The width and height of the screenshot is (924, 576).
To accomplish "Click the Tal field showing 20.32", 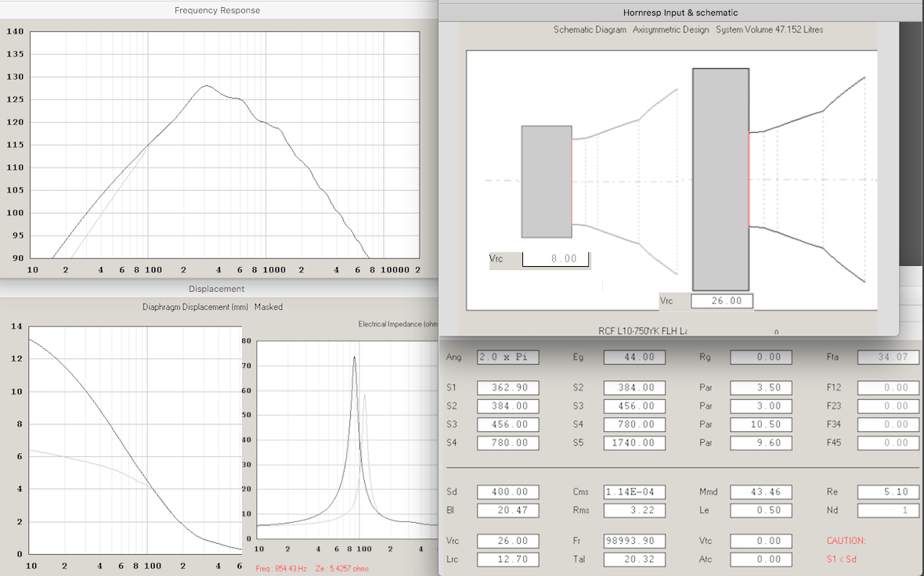I will click(634, 559).
